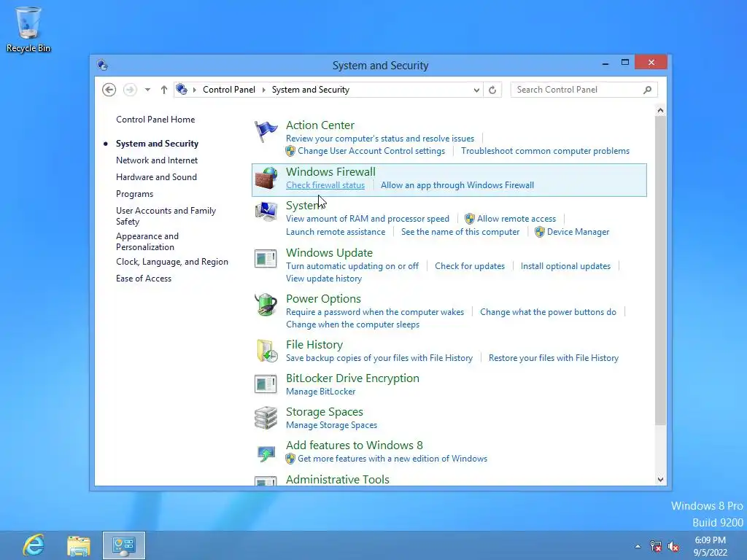Open Ease of Access category
The image size is (747, 560).
pyautogui.click(x=144, y=279)
